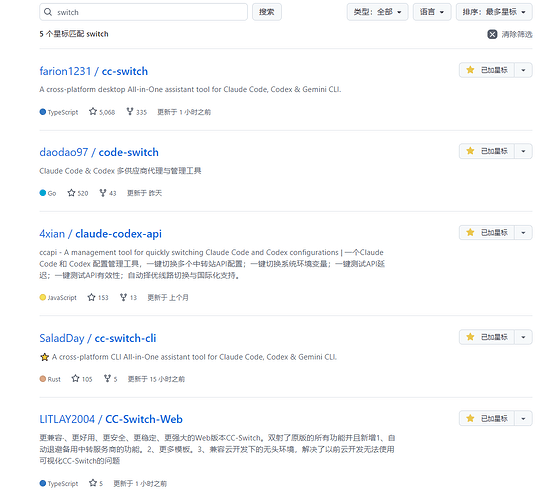Open star list dropdown for cc-switch
The height and width of the screenshot is (499, 558).
pos(523,70)
